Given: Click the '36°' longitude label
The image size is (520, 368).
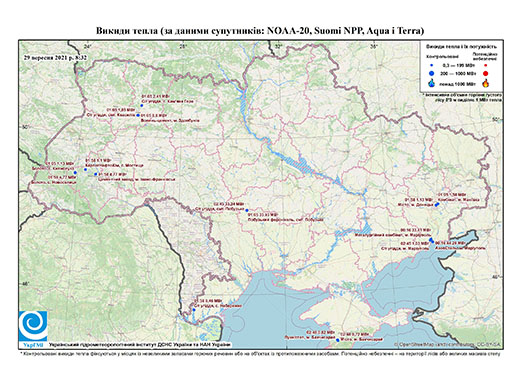Looking at the screenshot, I should (374, 47).
